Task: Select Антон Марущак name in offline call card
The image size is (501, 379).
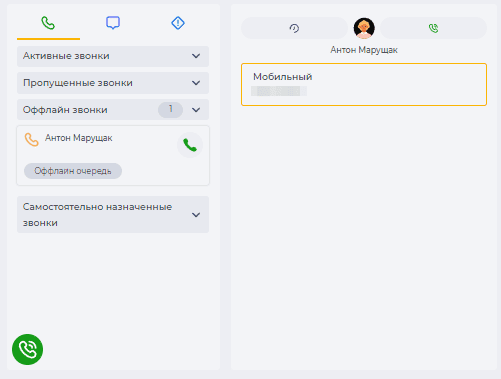Action: pos(79,138)
